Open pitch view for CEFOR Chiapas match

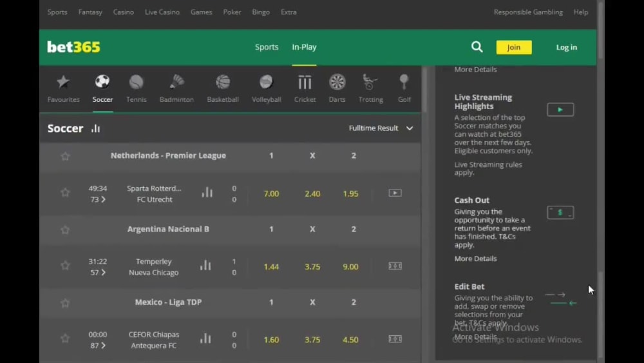pos(395,338)
